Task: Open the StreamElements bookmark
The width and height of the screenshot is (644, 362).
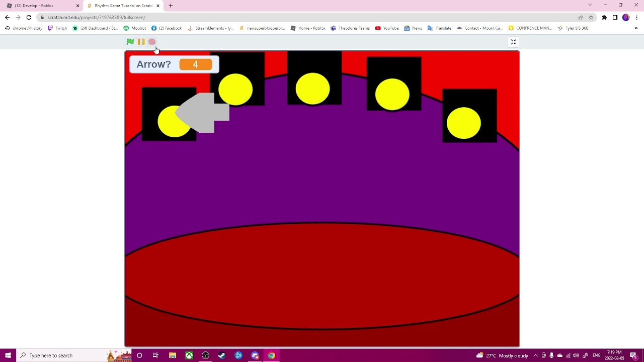Action: [x=210, y=28]
